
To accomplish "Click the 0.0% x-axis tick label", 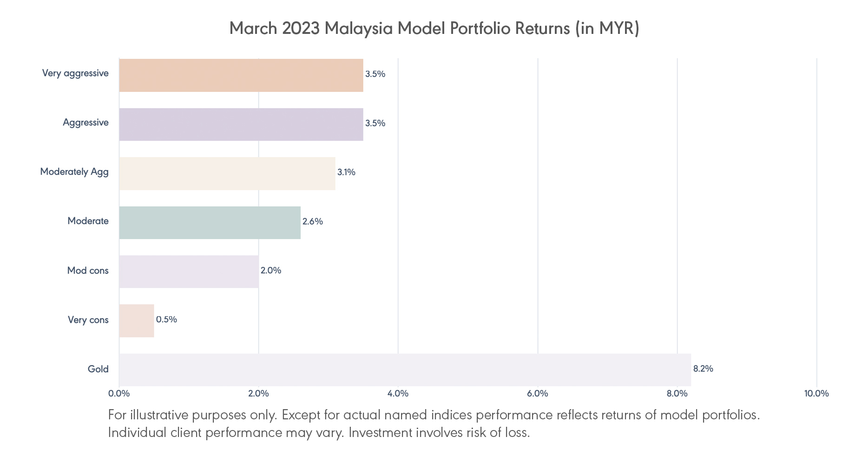I will click(119, 394).
